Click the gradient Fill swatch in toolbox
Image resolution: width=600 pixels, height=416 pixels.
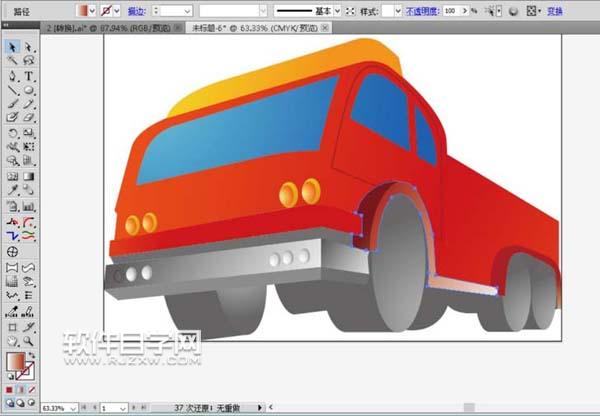16,362
